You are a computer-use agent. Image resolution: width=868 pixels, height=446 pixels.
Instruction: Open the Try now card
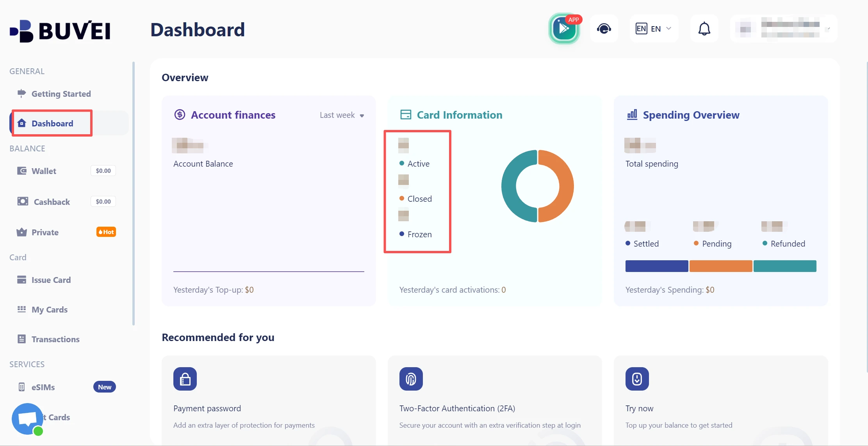[x=721, y=400]
